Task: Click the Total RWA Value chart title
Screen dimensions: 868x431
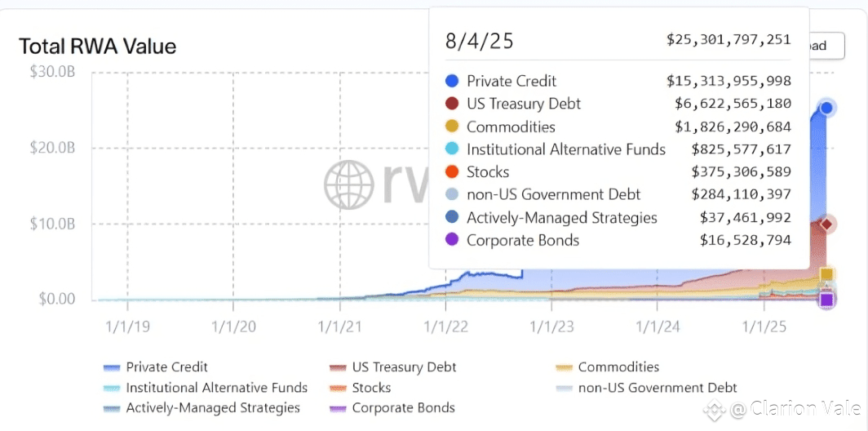Action: 97,47
